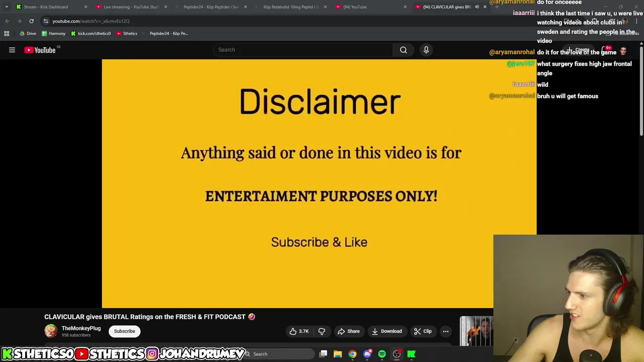Open Chrome from taskbar
This screenshot has width=644, height=362.
[353, 354]
